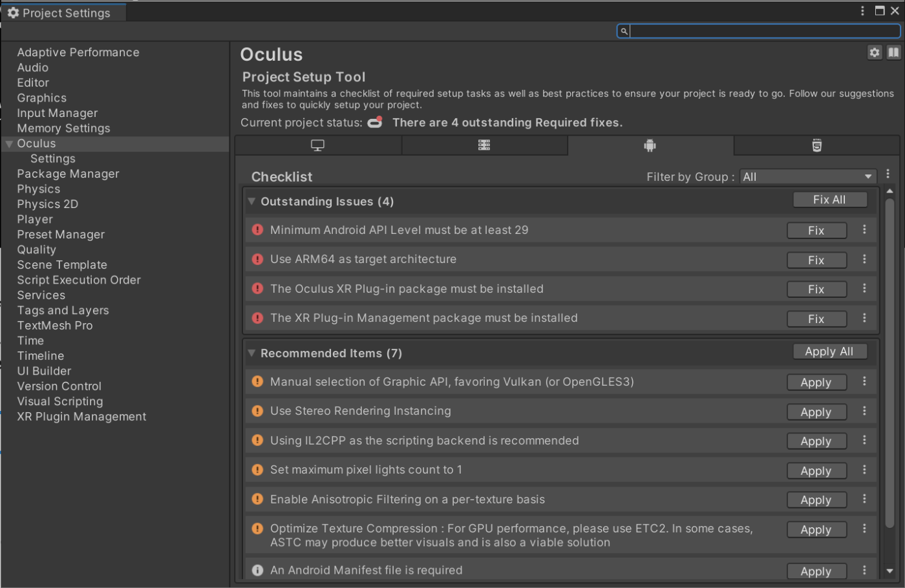
Task: Click the checklist scrollbar up arrow
Action: pos(890,191)
